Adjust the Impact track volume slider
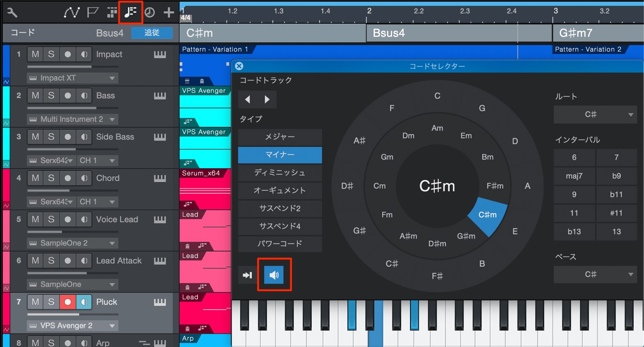644x347 pixels. [x=73, y=66]
